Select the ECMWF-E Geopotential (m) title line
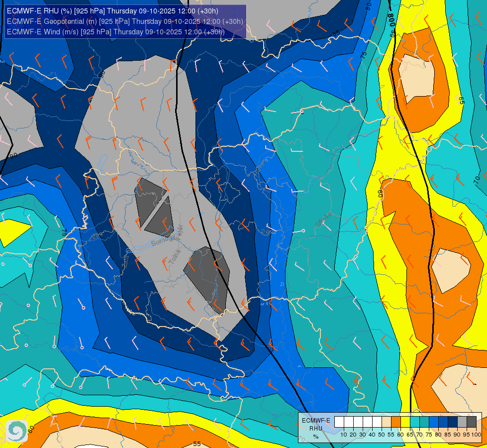Image resolution: width=487 pixels, height=448 pixels. [x=125, y=21]
